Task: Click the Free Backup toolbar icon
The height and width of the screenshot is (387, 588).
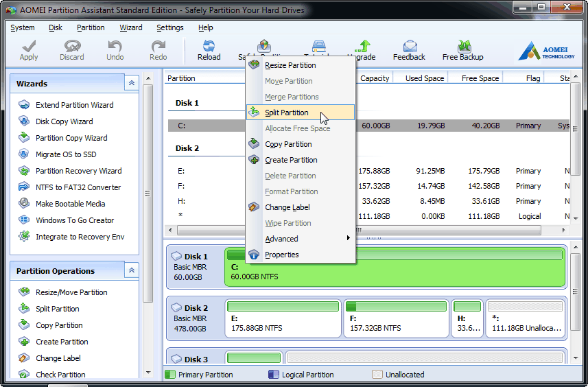Action: point(464,47)
